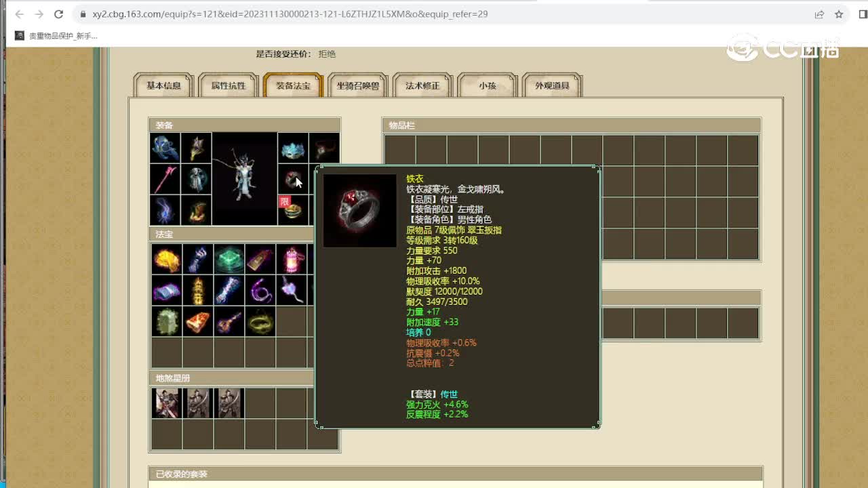Viewport: 868px width, 488px height.
Task: Click the blue crystal scroll 法宝 icon
Action: click(229, 290)
